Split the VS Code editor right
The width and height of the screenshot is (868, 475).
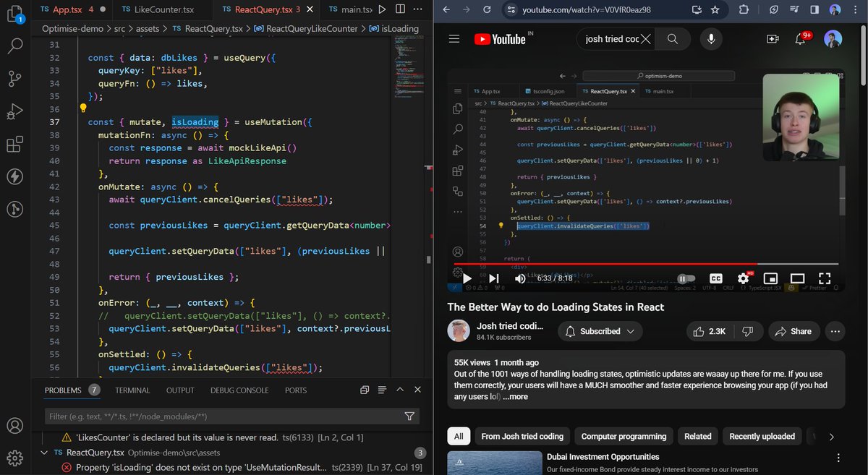pyautogui.click(x=400, y=9)
